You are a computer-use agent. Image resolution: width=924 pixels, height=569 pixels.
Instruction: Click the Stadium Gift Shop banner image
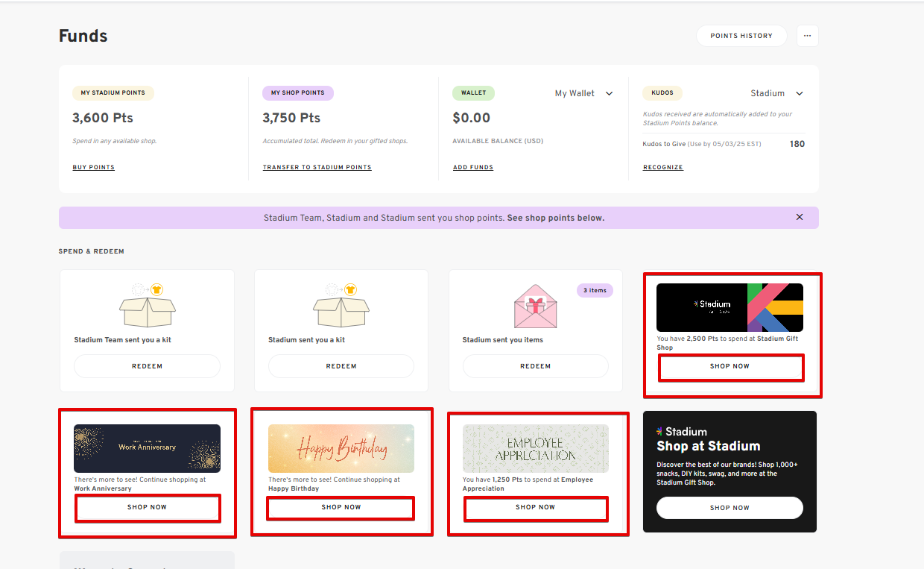[x=730, y=307]
